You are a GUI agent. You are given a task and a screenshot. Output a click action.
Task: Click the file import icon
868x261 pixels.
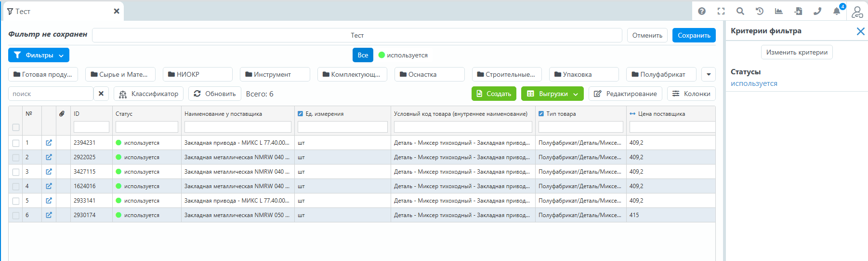(798, 11)
